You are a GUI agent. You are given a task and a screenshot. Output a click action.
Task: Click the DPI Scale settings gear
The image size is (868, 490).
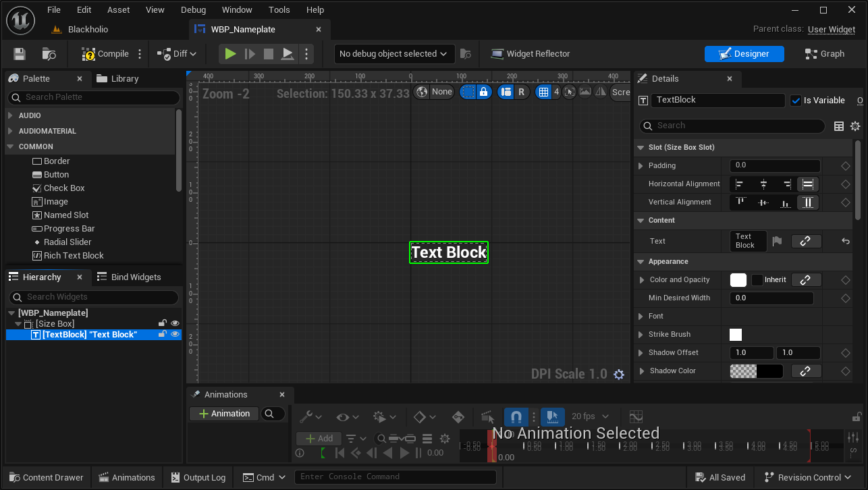coord(619,375)
